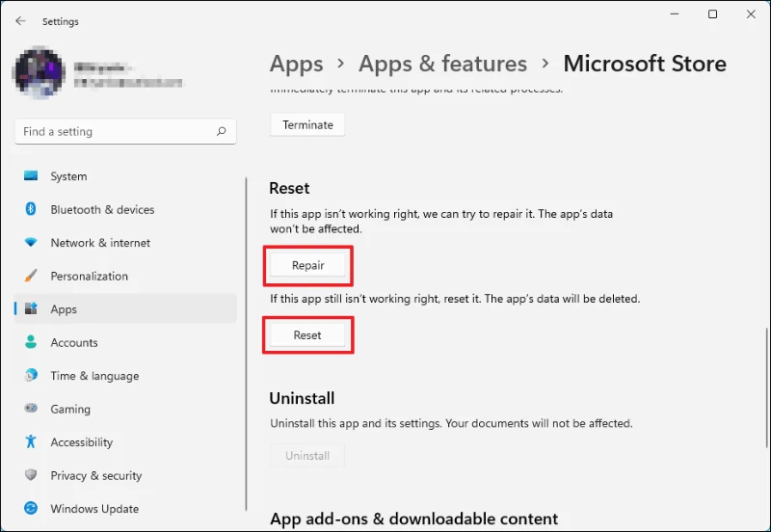Click the Reset button
This screenshot has height=532, width=771.
[307, 335]
